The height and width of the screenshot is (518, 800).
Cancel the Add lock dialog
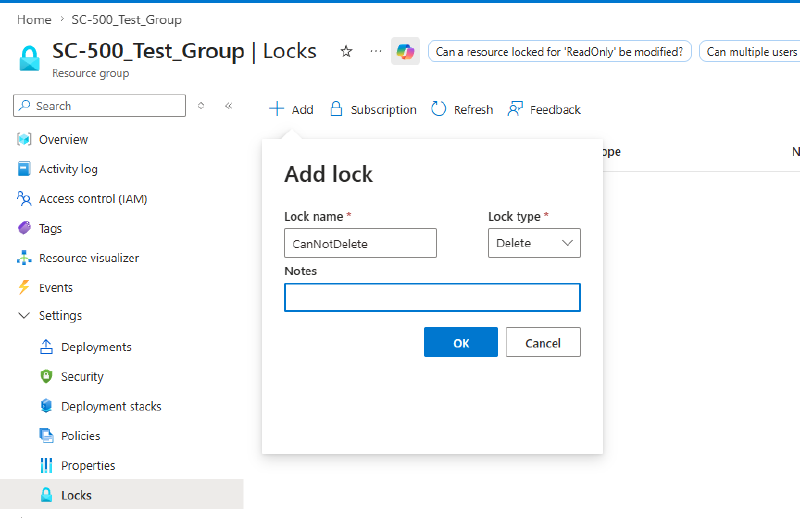click(543, 342)
